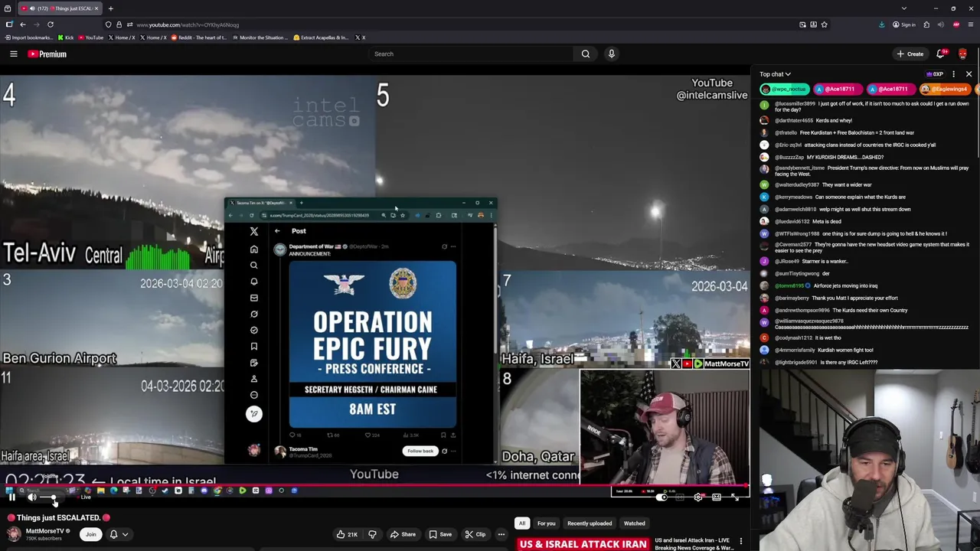Open the browser application menu
The image size is (980, 551).
(x=971, y=24)
